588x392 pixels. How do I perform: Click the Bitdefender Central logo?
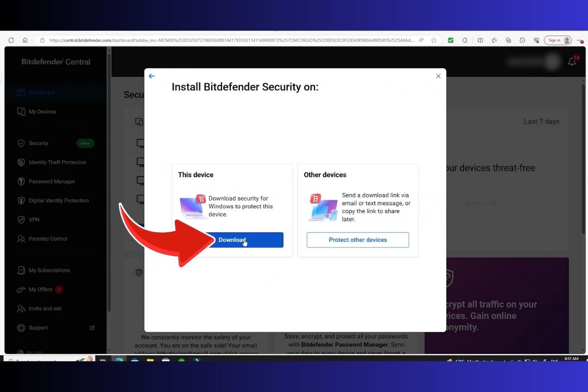(x=56, y=62)
